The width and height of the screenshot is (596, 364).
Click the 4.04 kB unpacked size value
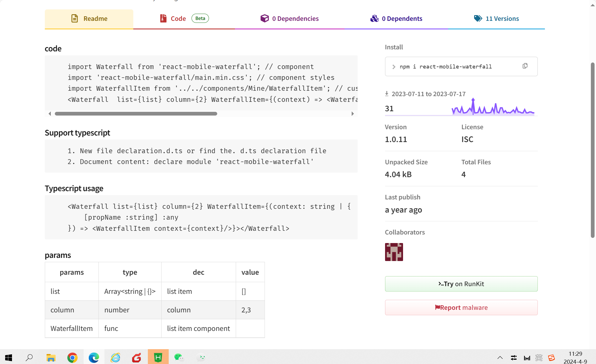pyautogui.click(x=398, y=174)
